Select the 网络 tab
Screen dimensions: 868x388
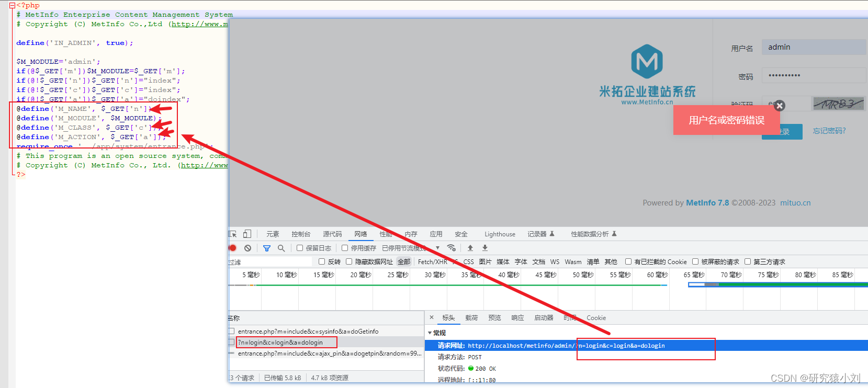360,234
